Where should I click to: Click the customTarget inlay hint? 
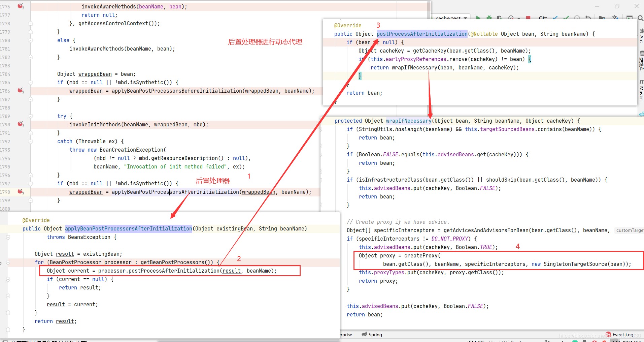click(x=630, y=230)
